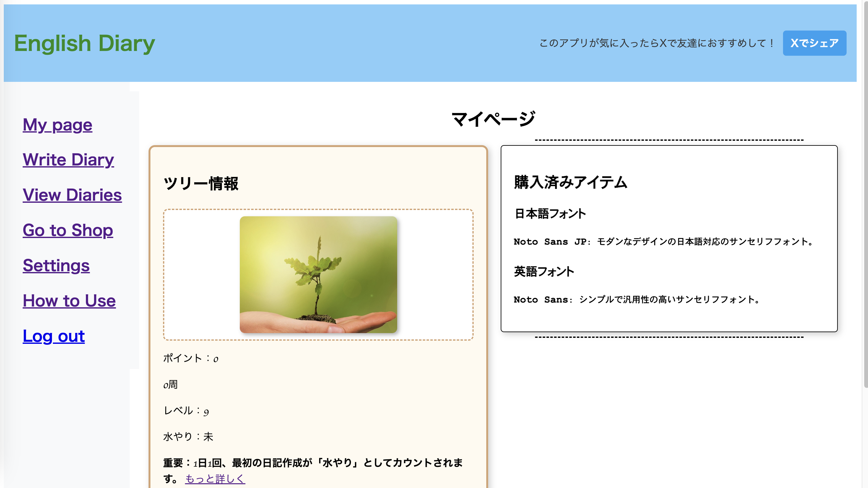Click the Log out link
This screenshot has width=868, height=488.
click(54, 336)
